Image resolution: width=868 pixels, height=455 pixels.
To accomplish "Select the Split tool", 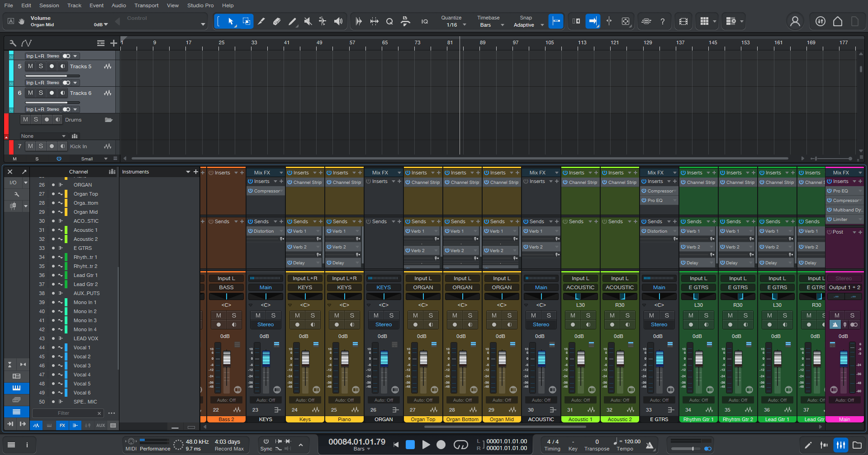I will coord(261,21).
